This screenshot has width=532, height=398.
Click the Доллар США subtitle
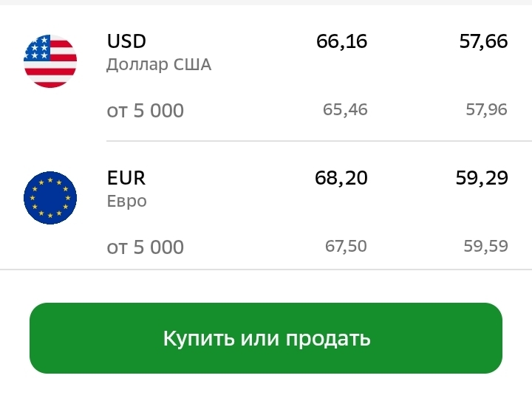pyautogui.click(x=159, y=65)
